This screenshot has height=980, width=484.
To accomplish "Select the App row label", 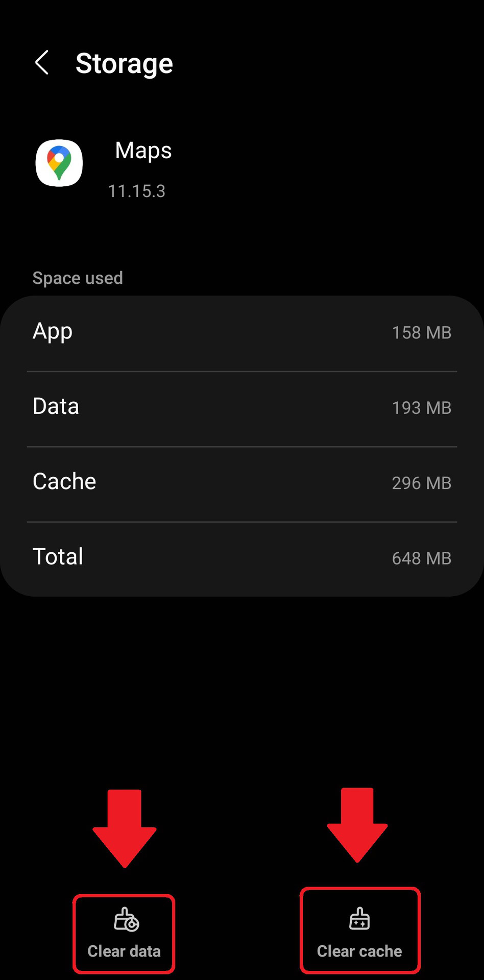I will coord(53,332).
